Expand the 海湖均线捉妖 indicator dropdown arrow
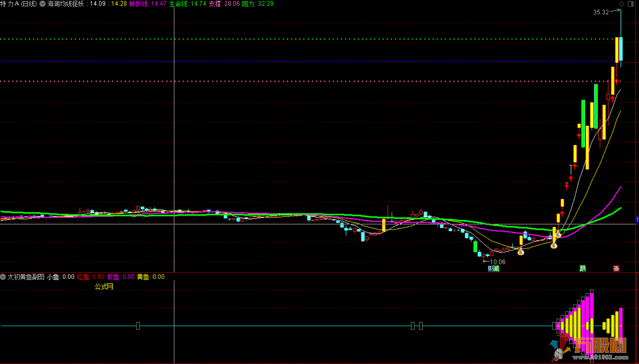Image resolution: width=639 pixels, height=364 pixels. (x=42, y=4)
